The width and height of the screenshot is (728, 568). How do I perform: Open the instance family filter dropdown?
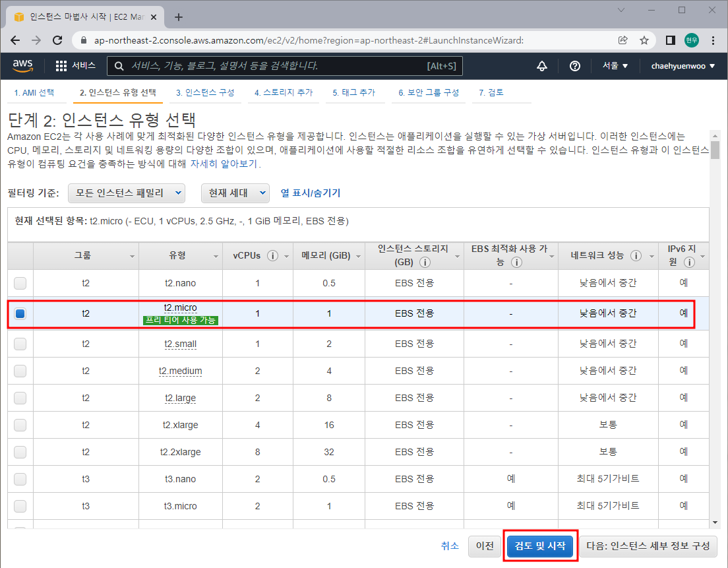pyautogui.click(x=127, y=193)
